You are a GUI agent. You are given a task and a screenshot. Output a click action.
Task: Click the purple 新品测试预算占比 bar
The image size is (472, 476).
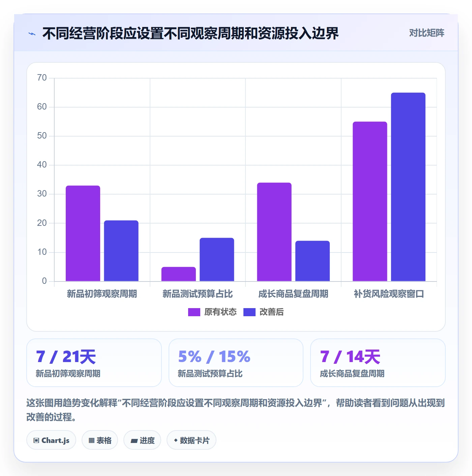click(179, 274)
